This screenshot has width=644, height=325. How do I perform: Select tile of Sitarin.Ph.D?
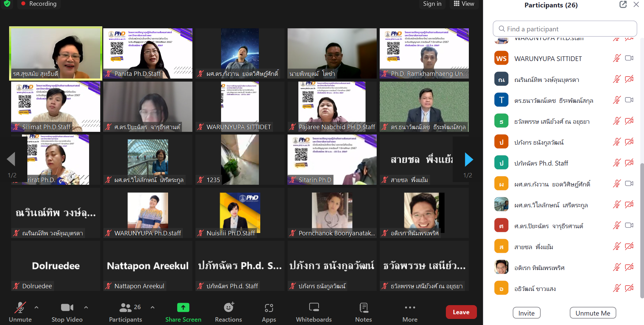[x=332, y=159]
